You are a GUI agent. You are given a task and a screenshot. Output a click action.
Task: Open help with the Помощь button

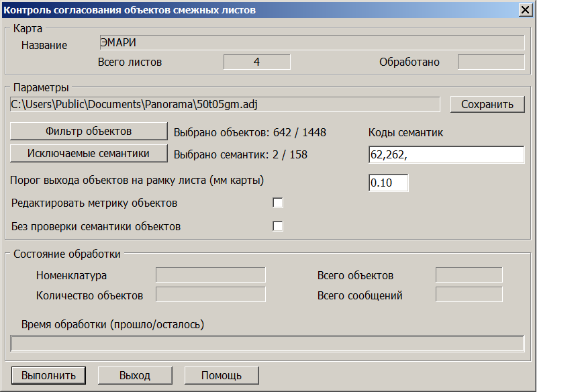pyautogui.click(x=222, y=375)
